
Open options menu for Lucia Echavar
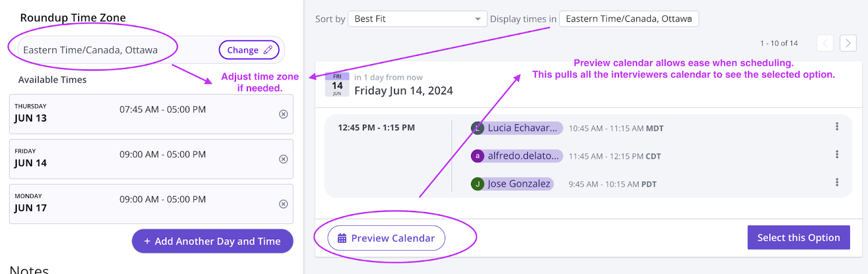pos(837,126)
